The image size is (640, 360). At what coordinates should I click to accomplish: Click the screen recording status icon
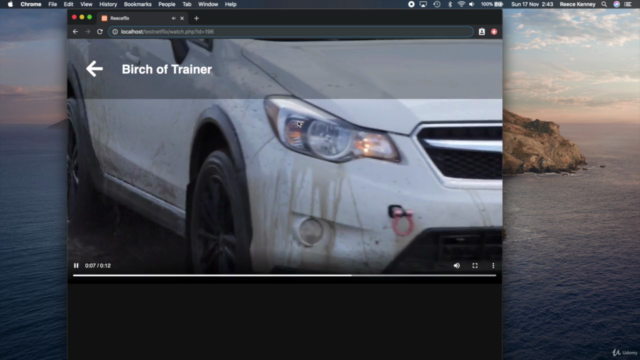[x=411, y=4]
